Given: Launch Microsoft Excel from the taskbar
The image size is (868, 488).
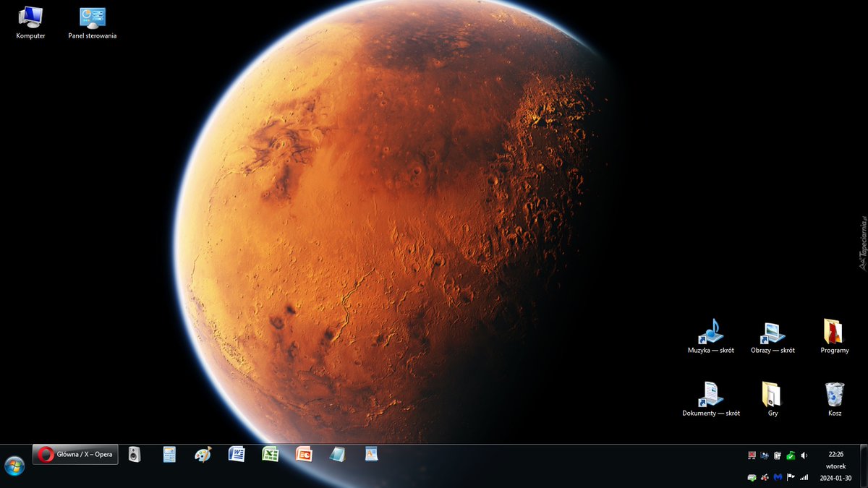Looking at the screenshot, I should pos(271,454).
